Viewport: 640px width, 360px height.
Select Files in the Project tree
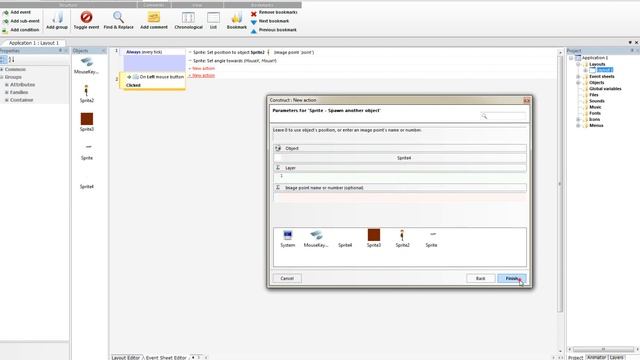coord(594,95)
